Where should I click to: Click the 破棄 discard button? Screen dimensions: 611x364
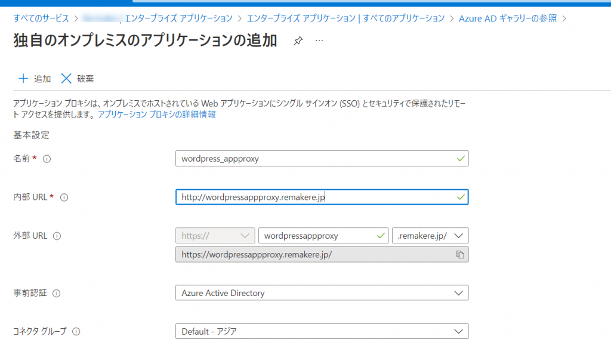78,79
